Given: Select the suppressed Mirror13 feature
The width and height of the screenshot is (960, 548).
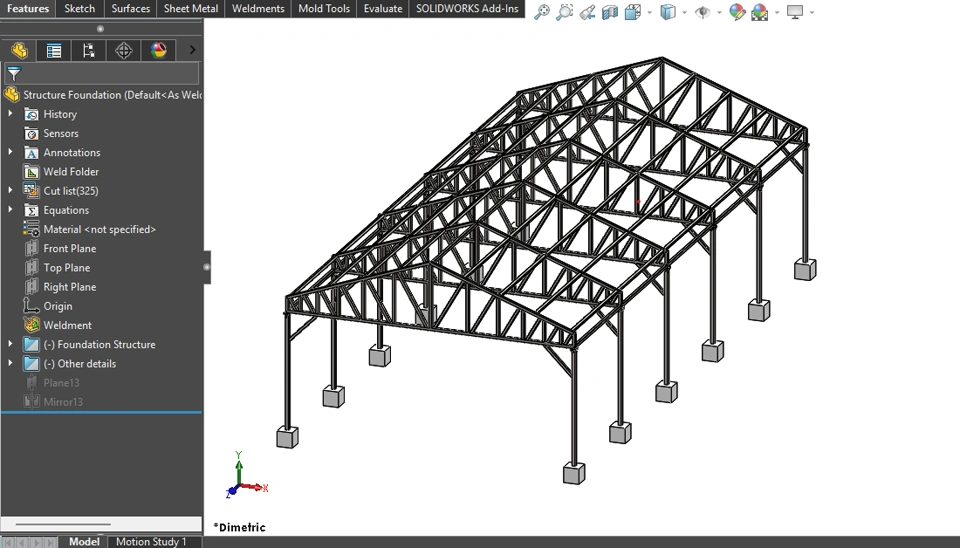Looking at the screenshot, I should (63, 402).
